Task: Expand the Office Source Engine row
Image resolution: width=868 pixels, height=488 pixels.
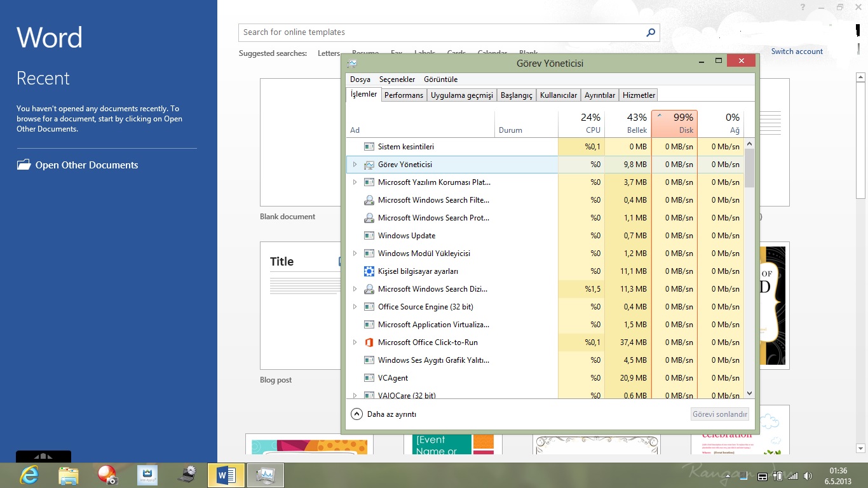Action: point(355,307)
